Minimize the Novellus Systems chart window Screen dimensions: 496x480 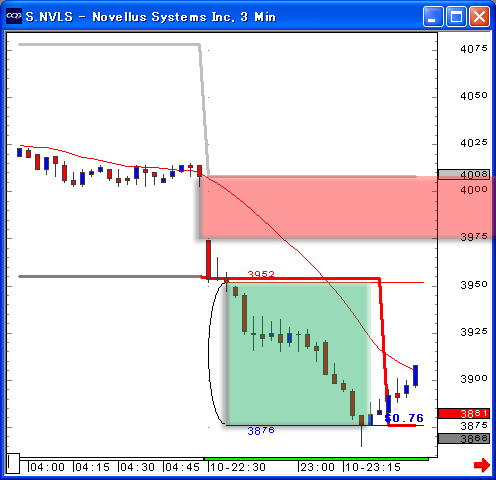click(x=433, y=16)
